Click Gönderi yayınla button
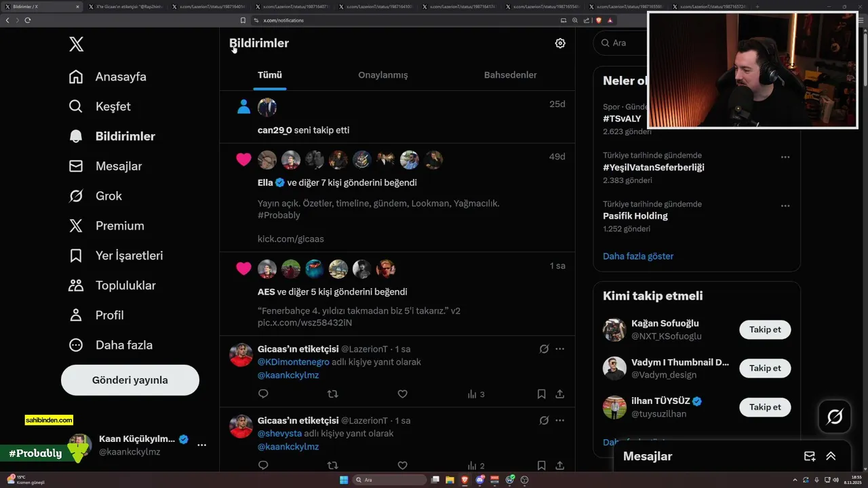This screenshot has width=868, height=488. [130, 380]
